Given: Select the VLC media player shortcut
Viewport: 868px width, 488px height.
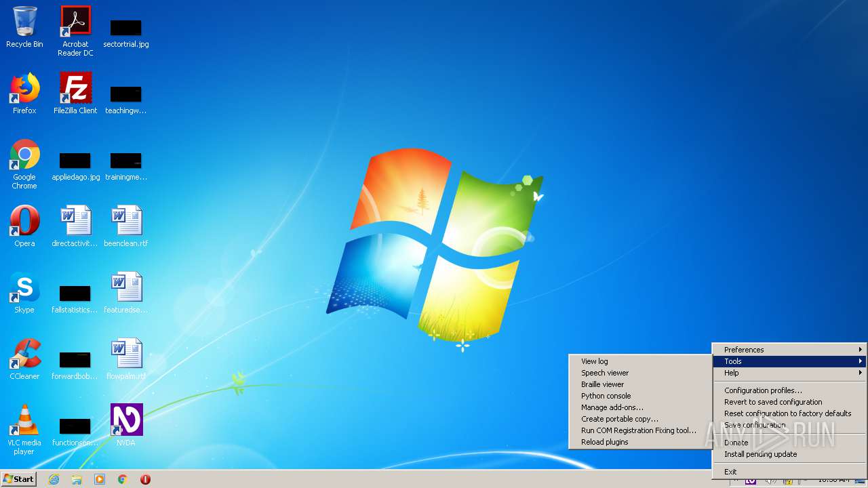Looking at the screenshot, I should (x=24, y=430).
